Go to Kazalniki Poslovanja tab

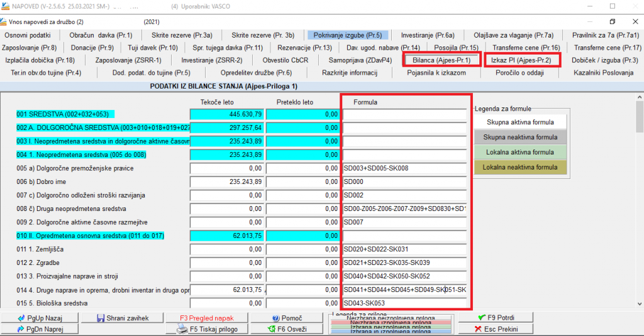point(603,73)
